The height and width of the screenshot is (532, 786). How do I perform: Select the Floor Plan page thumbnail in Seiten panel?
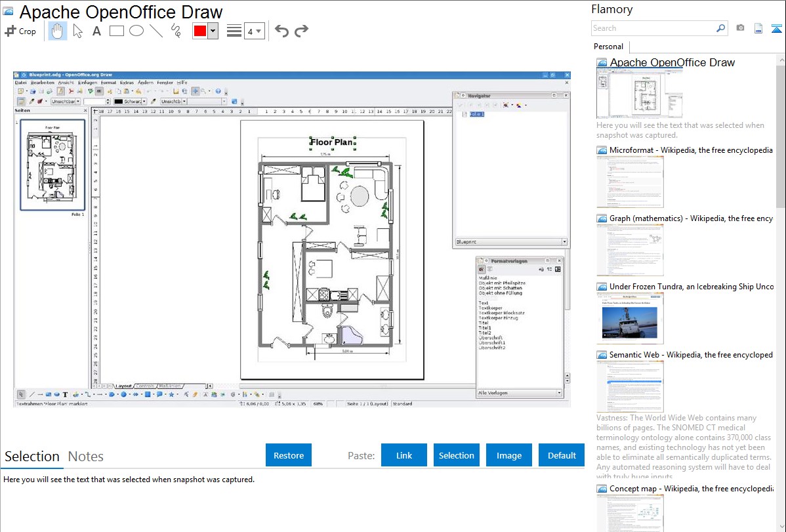point(52,165)
